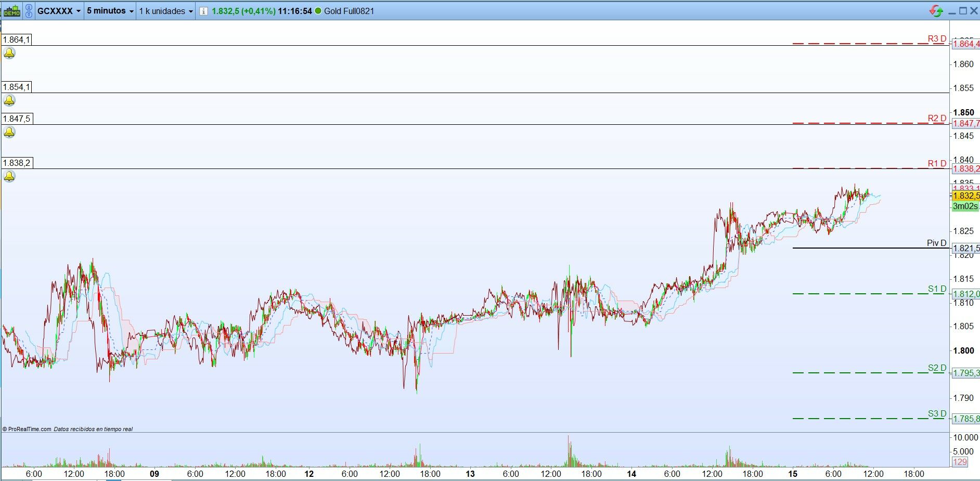
Task: Open the GCXXXX instrument dropdown
Action: [x=59, y=11]
